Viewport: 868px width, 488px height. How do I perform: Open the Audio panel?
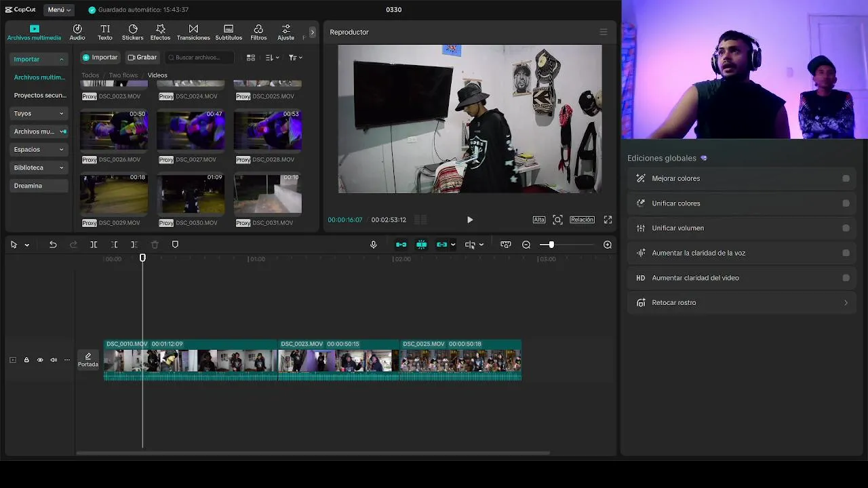tap(77, 33)
